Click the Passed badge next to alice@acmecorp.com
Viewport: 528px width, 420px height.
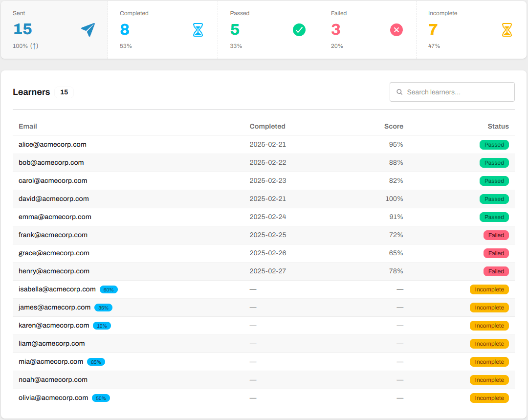[x=494, y=145]
